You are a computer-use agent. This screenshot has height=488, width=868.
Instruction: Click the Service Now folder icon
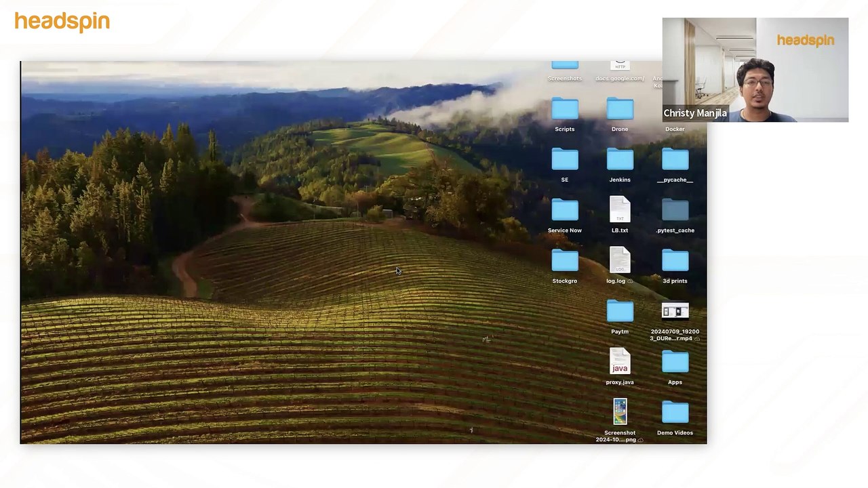pyautogui.click(x=565, y=211)
